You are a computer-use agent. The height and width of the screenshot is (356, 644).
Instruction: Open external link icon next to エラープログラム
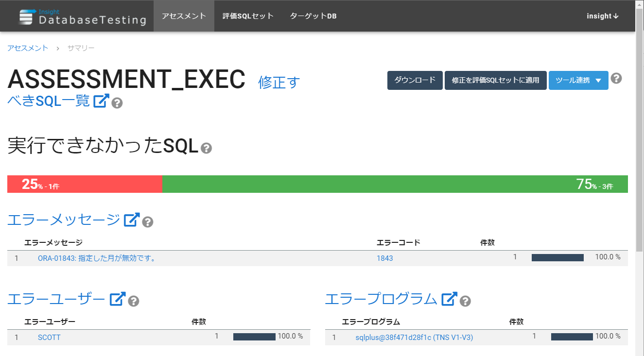pyautogui.click(x=450, y=299)
